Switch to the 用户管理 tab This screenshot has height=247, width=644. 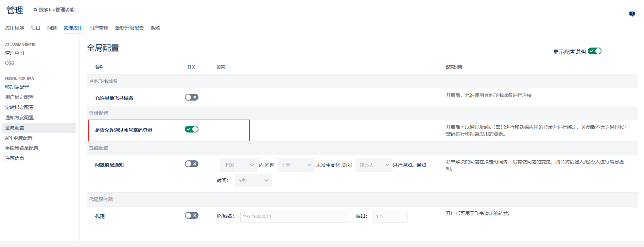(x=99, y=28)
